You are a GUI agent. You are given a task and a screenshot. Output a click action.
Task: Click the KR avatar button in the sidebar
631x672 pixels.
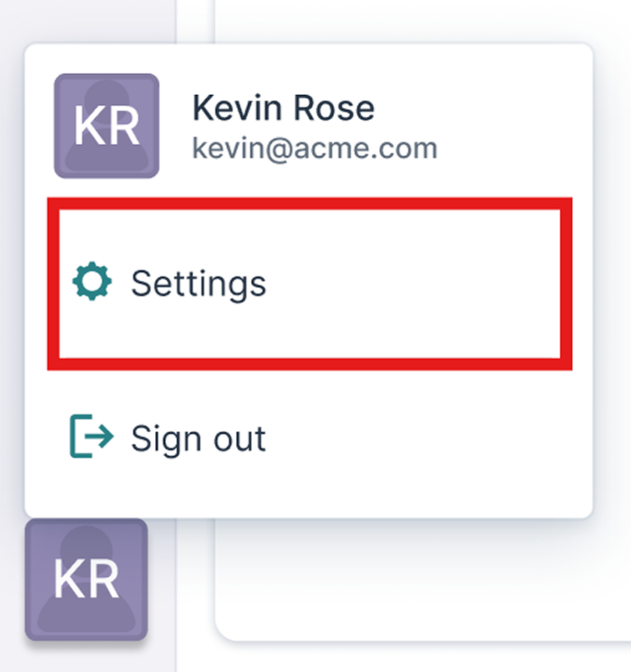(x=86, y=579)
